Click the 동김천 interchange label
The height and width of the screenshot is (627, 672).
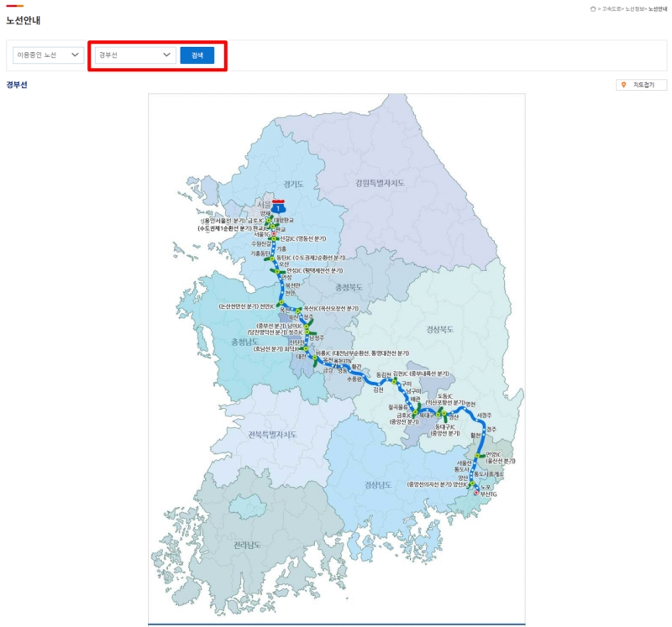pos(384,374)
